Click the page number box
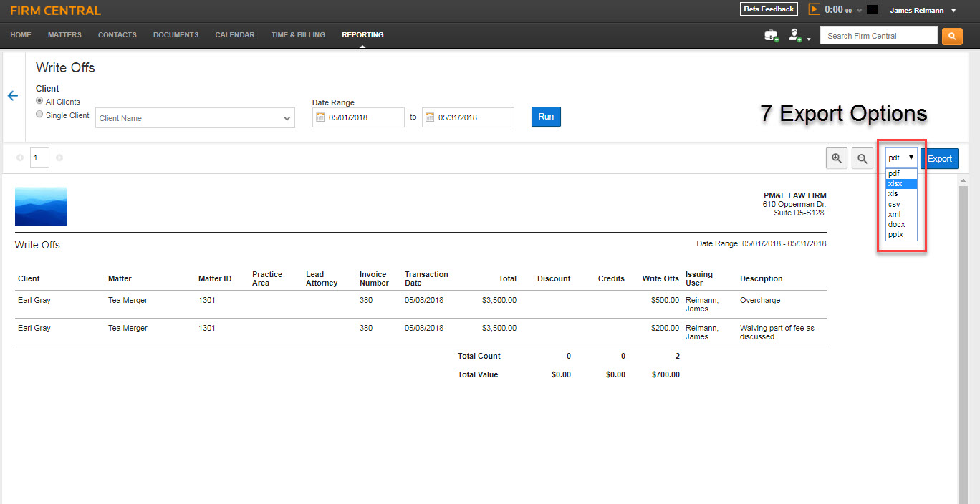Screen dimensions: 980x504 [x=39, y=157]
